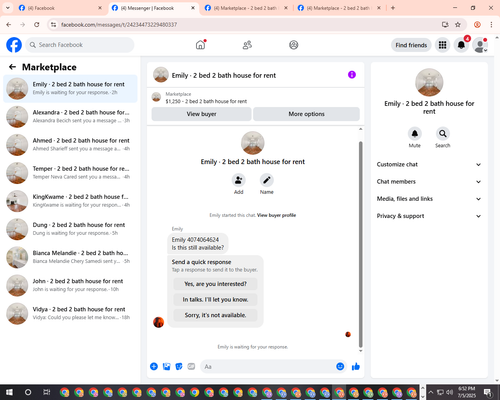Bookmark this page with star icon
This screenshot has width=500, height=400.
click(458, 24)
